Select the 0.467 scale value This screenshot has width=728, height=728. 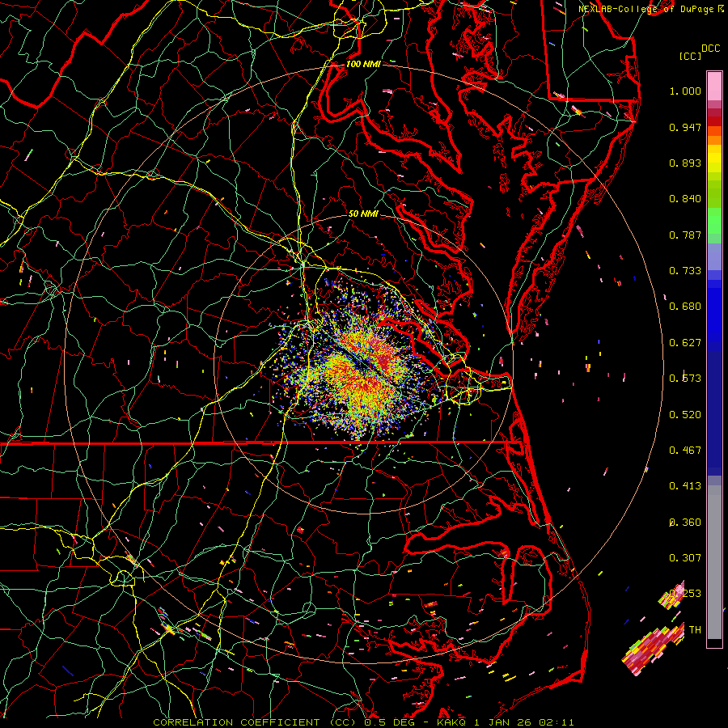(685, 451)
